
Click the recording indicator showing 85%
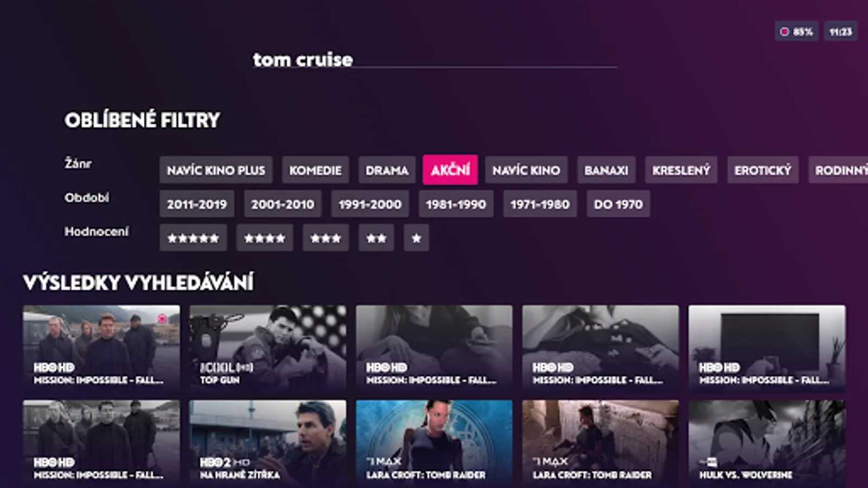point(796,31)
